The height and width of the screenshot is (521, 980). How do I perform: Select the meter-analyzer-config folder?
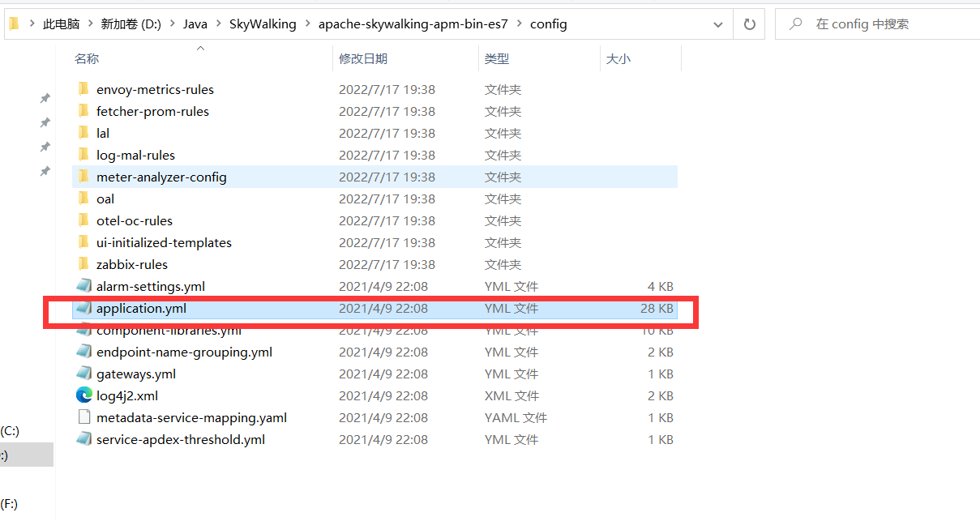click(161, 177)
